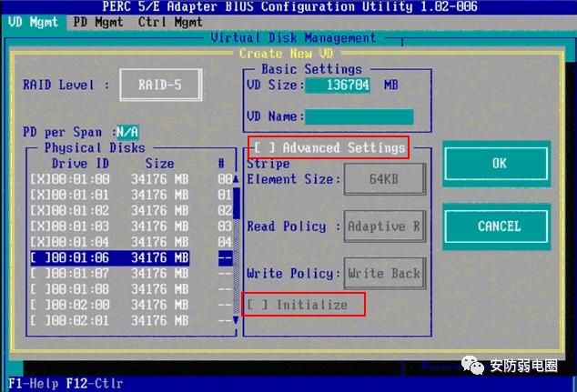
Task: Open the Stripe Element Size 64KB dropdown
Action: pos(385,179)
